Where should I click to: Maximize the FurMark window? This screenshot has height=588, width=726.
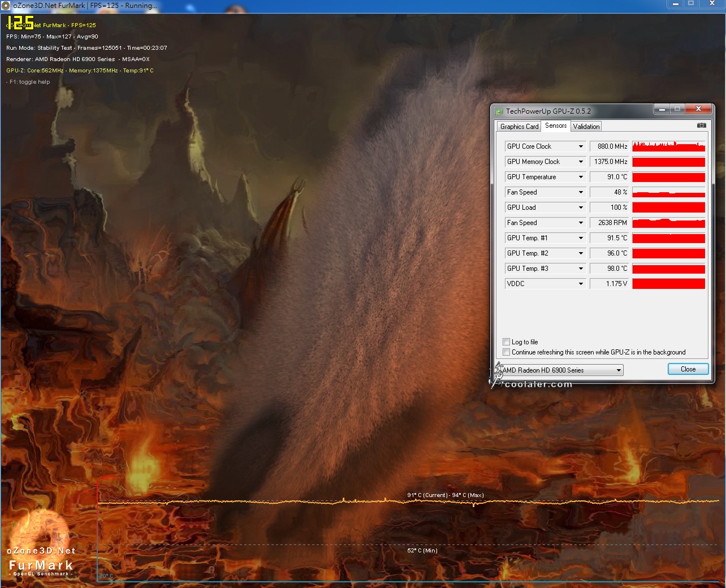[691, 4]
